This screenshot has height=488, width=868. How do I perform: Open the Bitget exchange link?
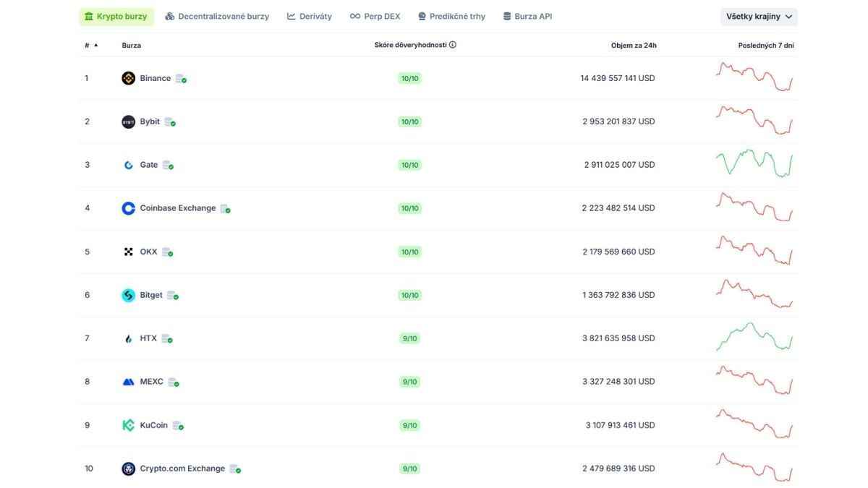(151, 295)
